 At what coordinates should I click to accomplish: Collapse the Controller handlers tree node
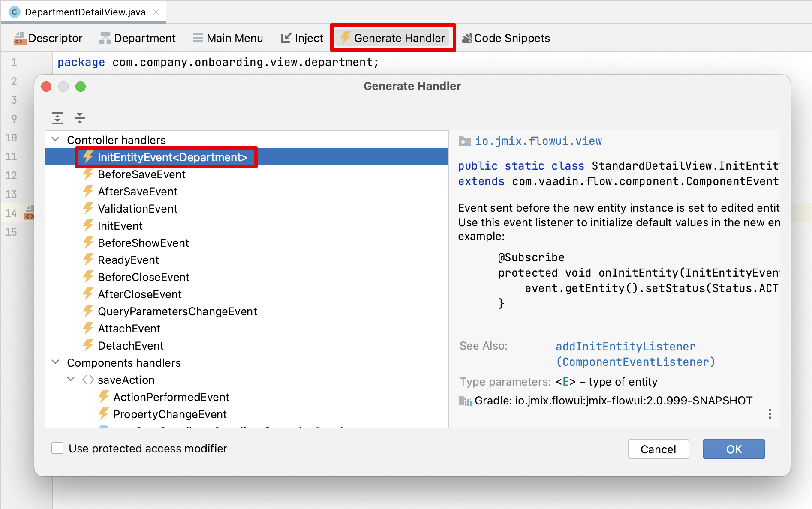(x=55, y=140)
